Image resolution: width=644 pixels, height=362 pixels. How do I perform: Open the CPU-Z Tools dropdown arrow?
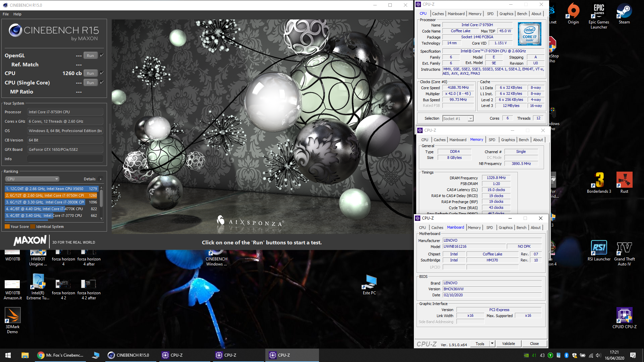point(492,344)
